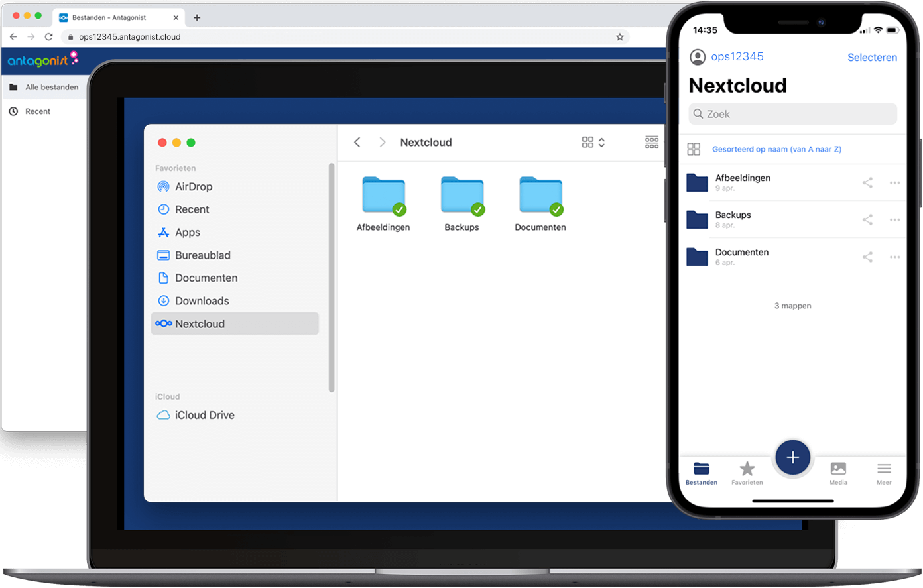This screenshot has width=923, height=588.
Task: Share the Afbeeldingen folder on phone
Action: click(x=867, y=182)
